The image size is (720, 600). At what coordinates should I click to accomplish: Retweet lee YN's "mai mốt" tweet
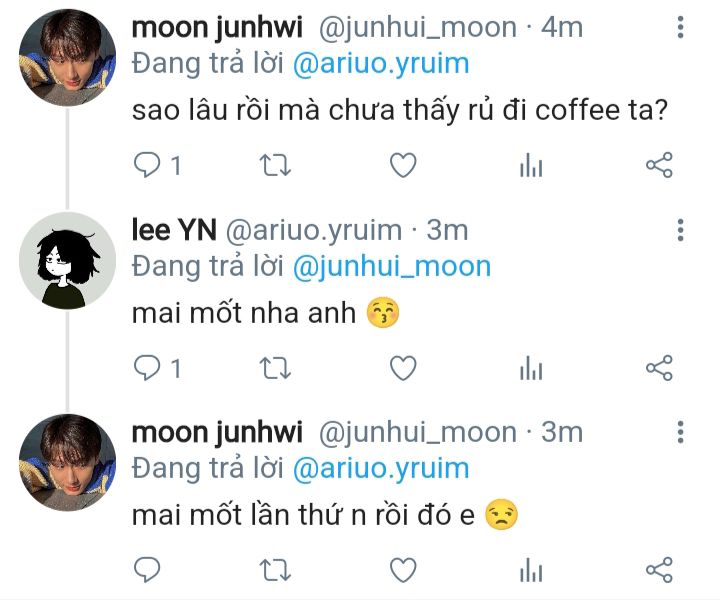pos(275,368)
